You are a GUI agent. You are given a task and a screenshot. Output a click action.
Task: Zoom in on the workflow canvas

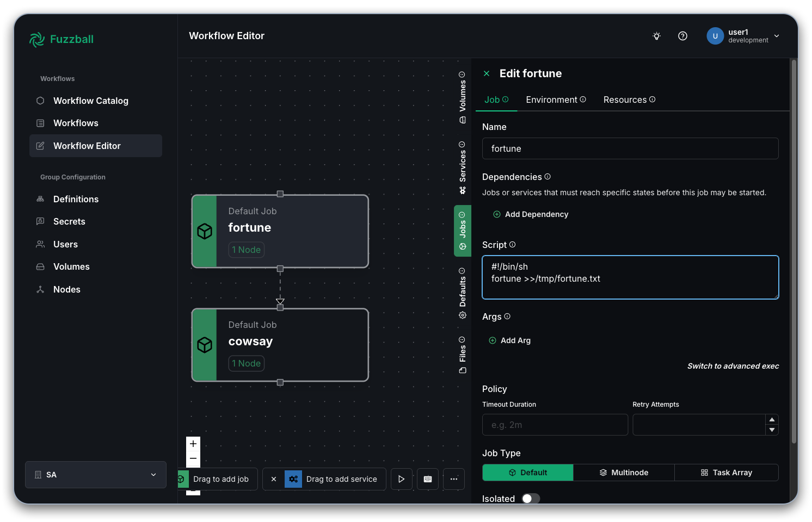pos(193,444)
